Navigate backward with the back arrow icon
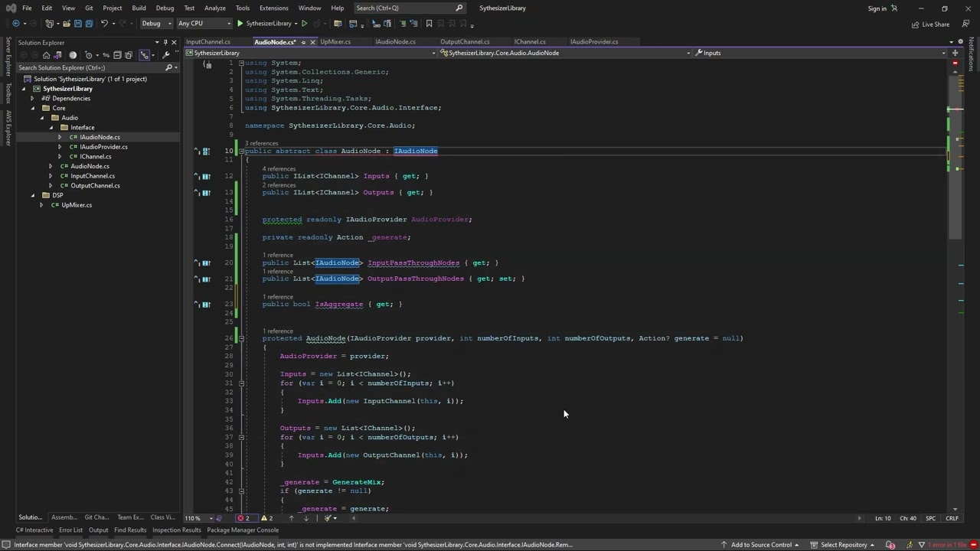980x551 pixels. tap(16, 24)
